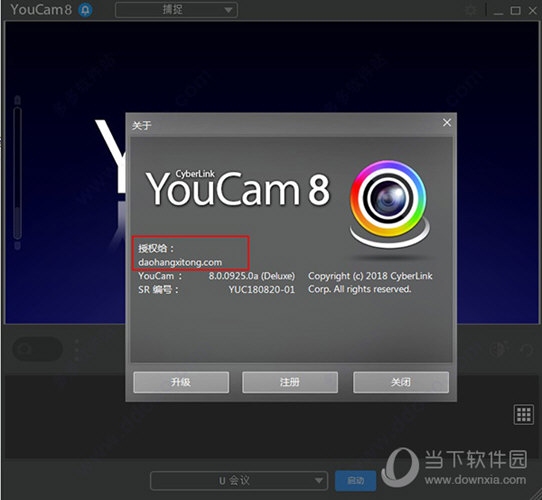Adjust the vertical zoom slider on left
This screenshot has width=542, height=500.
point(17,173)
